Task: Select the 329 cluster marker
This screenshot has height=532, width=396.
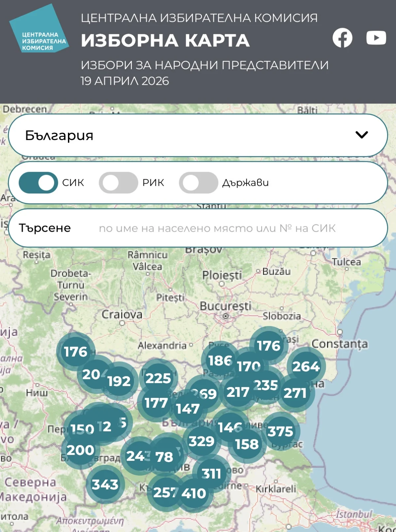Action: pyautogui.click(x=201, y=441)
